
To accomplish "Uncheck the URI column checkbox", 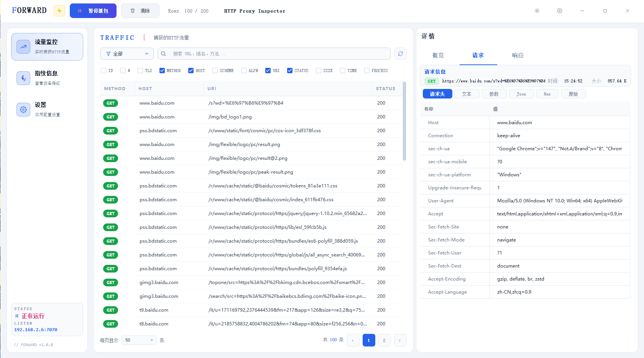I will pyautogui.click(x=268, y=71).
